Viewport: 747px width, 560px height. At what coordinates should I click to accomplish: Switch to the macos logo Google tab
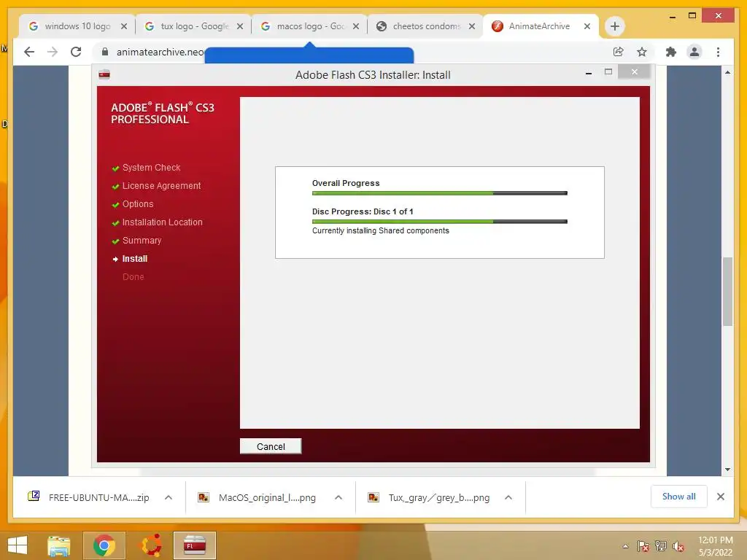(311, 26)
